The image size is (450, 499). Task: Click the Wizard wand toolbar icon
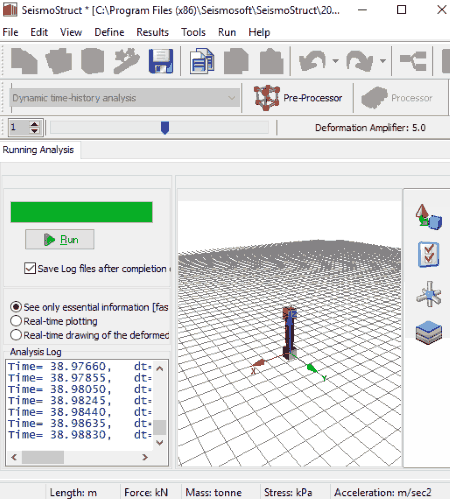click(126, 61)
